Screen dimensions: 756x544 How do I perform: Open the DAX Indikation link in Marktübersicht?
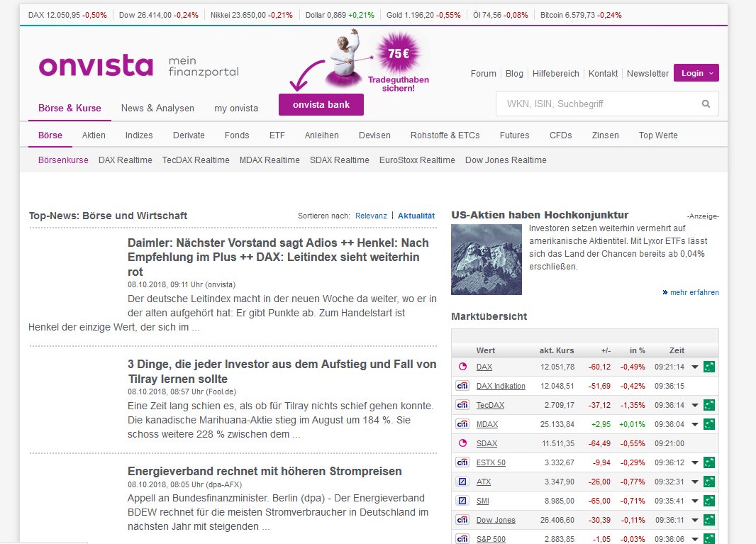[x=501, y=386]
